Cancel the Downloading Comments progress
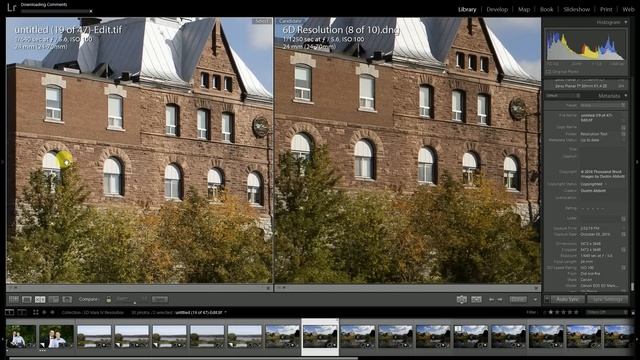Viewport: 640px width, 360px height. tap(91, 11)
